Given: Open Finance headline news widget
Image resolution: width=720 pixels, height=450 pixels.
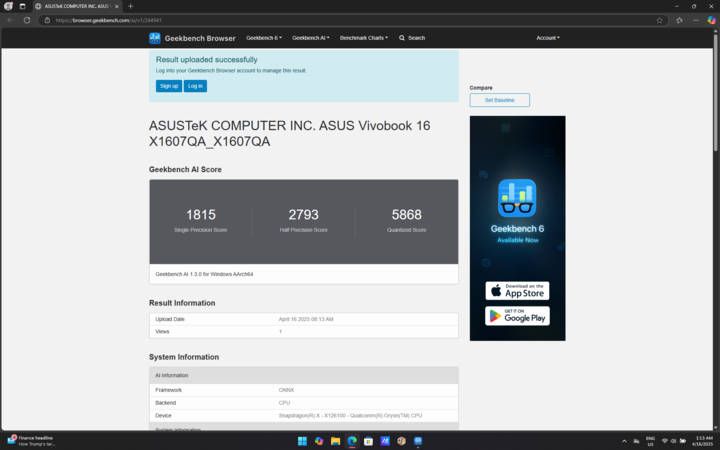Looking at the screenshot, I should 31,441.
